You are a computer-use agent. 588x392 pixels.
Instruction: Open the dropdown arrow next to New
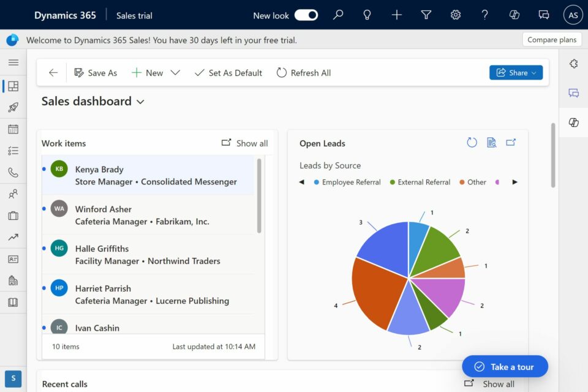175,73
